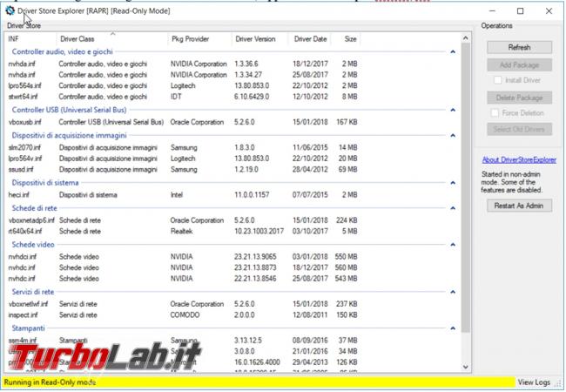Sort by the Pkg Provider column header
566x392 pixels.
tap(199, 39)
